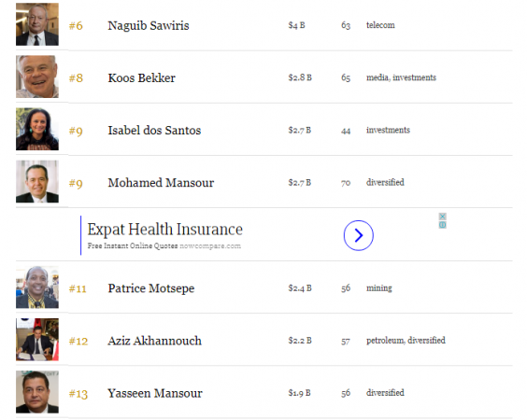Viewport: 527px width, 420px height.
Task: Close the ad with X icon
Action: coord(443,217)
